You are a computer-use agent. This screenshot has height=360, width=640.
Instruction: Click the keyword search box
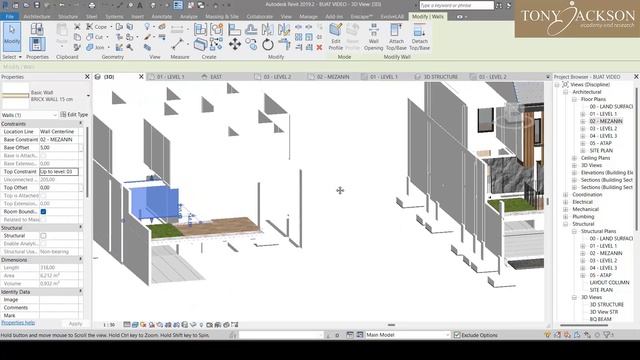456,5
